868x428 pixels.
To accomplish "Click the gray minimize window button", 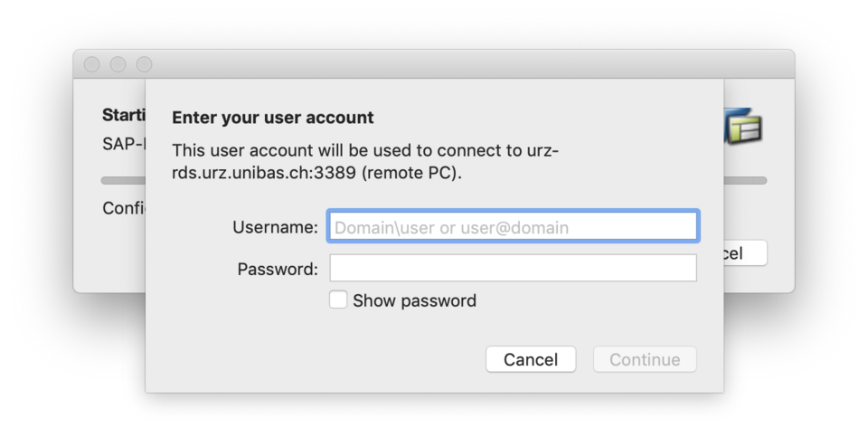I will [x=118, y=64].
